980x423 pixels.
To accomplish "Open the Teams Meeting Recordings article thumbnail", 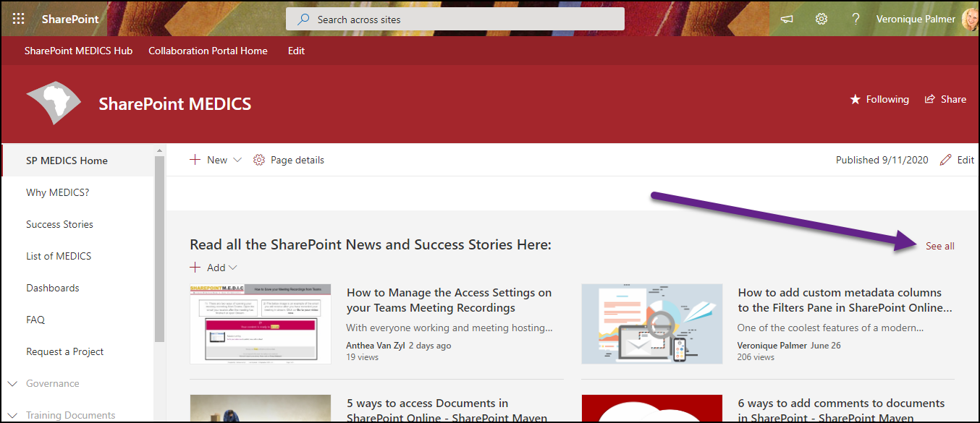I will (260, 323).
